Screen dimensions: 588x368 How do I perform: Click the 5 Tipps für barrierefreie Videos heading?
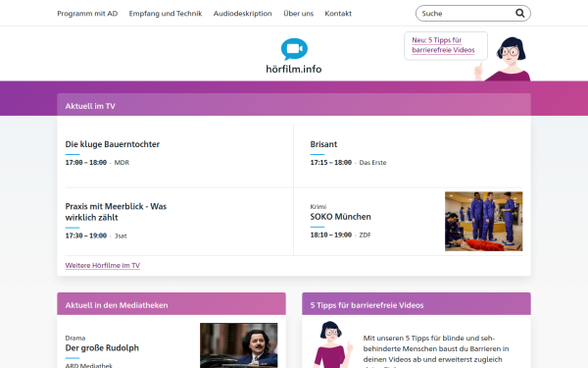367,305
